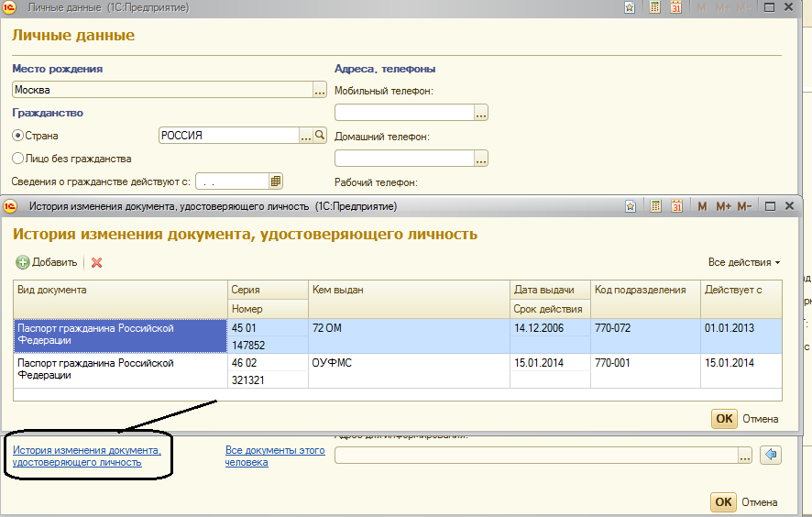Open Все действия dropdown menu
The image size is (812, 517).
(x=743, y=262)
